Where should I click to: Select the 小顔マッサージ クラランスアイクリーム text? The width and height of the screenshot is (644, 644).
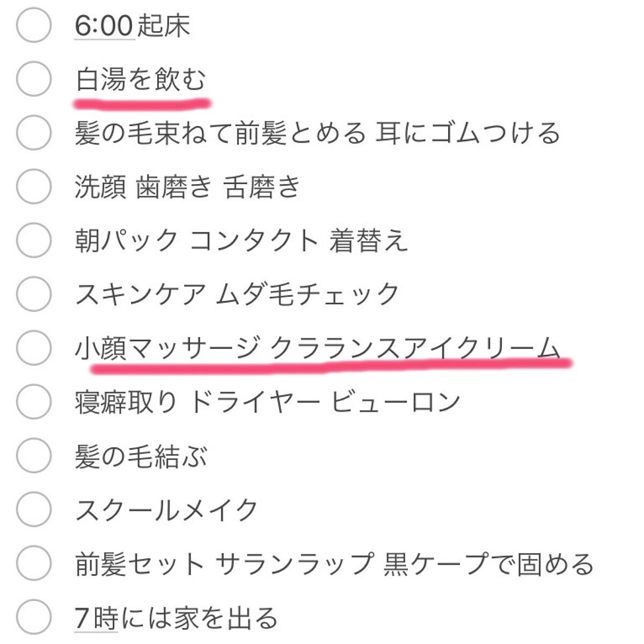pyautogui.click(x=318, y=349)
